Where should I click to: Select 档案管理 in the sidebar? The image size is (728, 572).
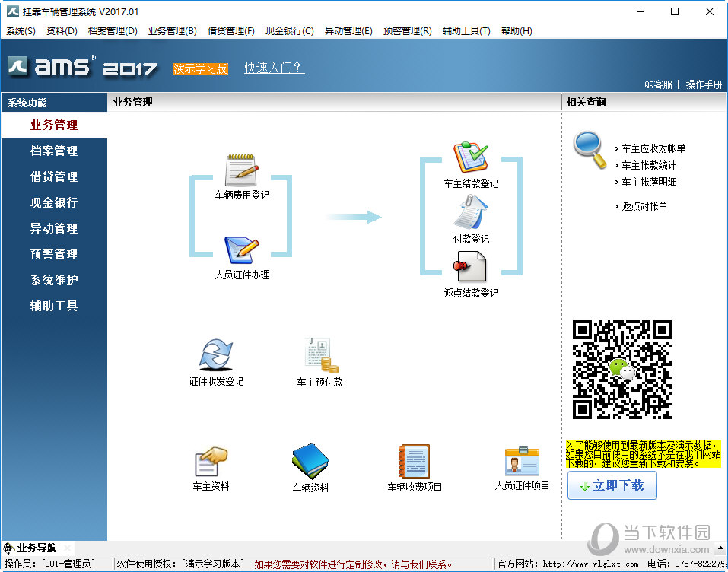(54, 151)
